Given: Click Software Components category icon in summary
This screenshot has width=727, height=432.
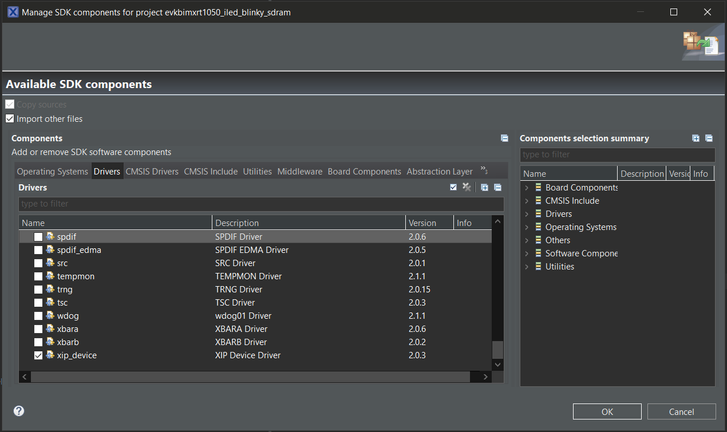Looking at the screenshot, I should click(538, 253).
